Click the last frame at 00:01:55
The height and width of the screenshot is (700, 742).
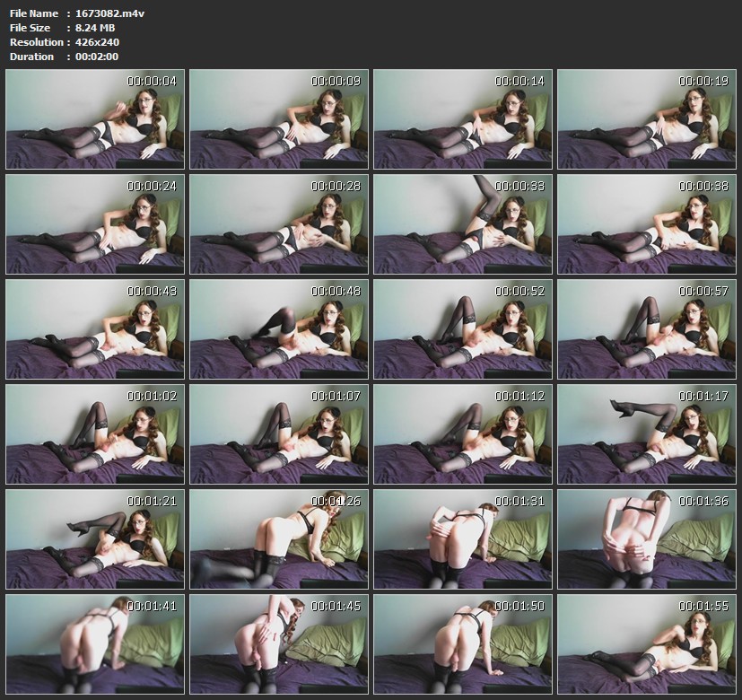(x=647, y=643)
